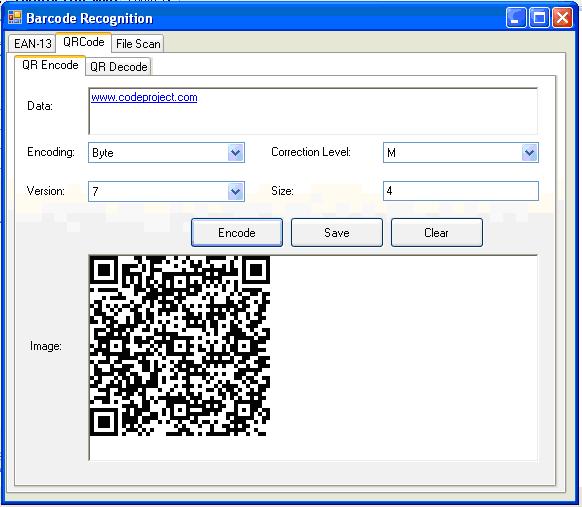
Task: Switch to the EAN-13 tab
Action: (32, 43)
